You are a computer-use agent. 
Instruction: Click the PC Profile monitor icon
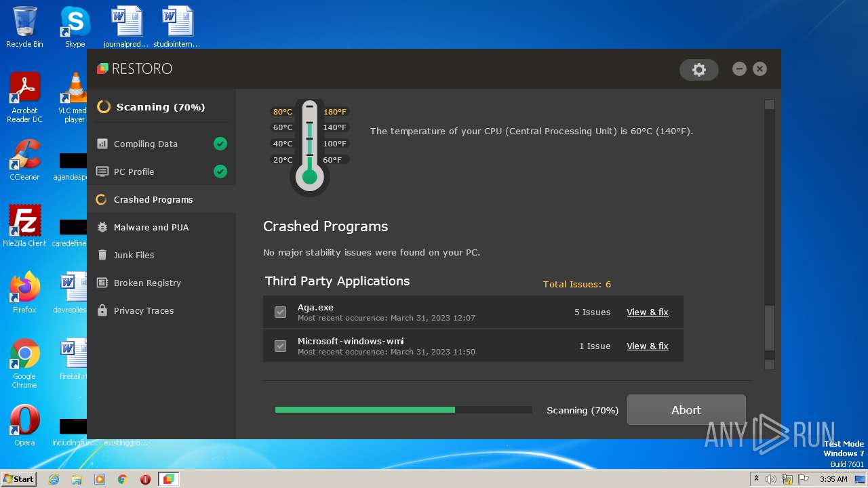tap(102, 171)
